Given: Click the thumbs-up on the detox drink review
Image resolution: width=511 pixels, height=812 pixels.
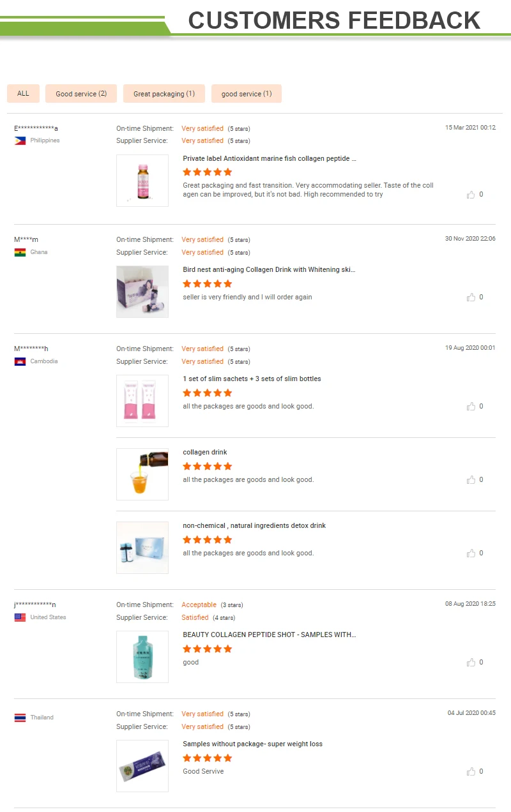Looking at the screenshot, I should [x=471, y=553].
